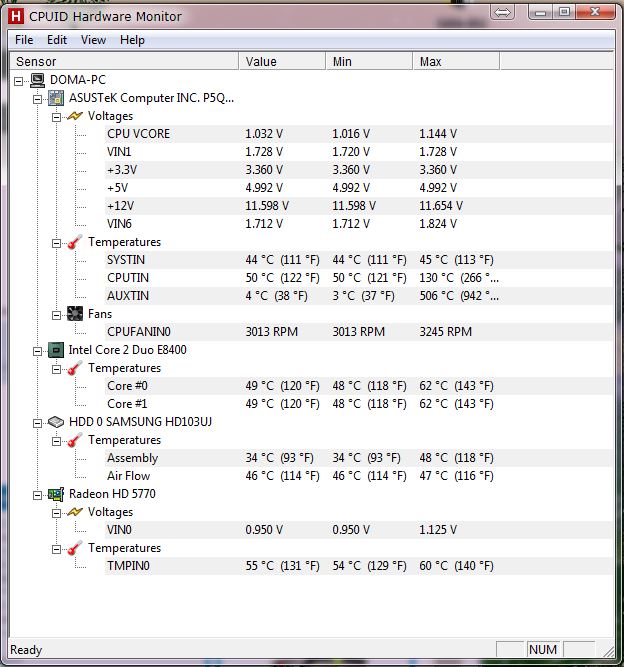
Task: Click the NUM indicator in status bar
Action: pos(543,650)
